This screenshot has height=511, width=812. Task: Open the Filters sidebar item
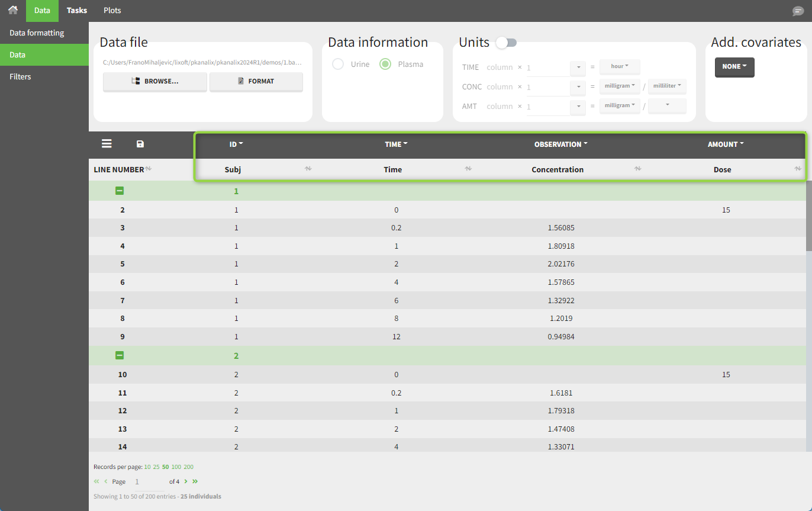tap(20, 76)
